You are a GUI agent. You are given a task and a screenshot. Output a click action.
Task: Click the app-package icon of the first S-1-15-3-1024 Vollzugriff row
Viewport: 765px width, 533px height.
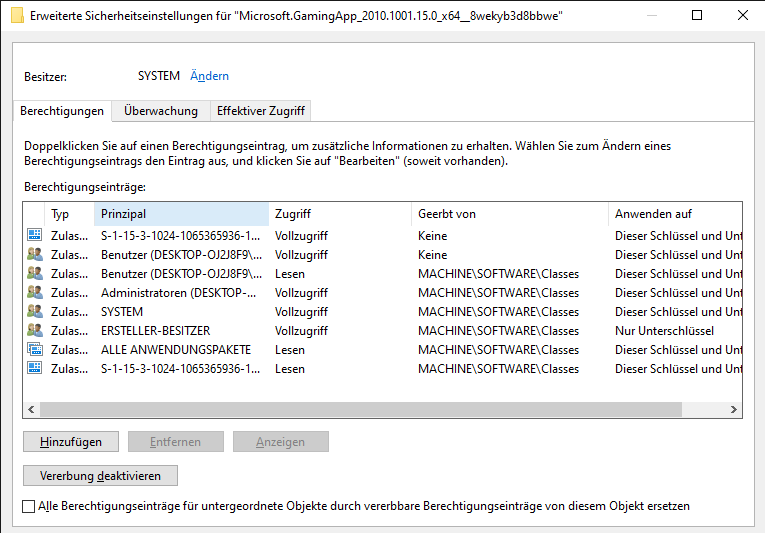coord(35,235)
